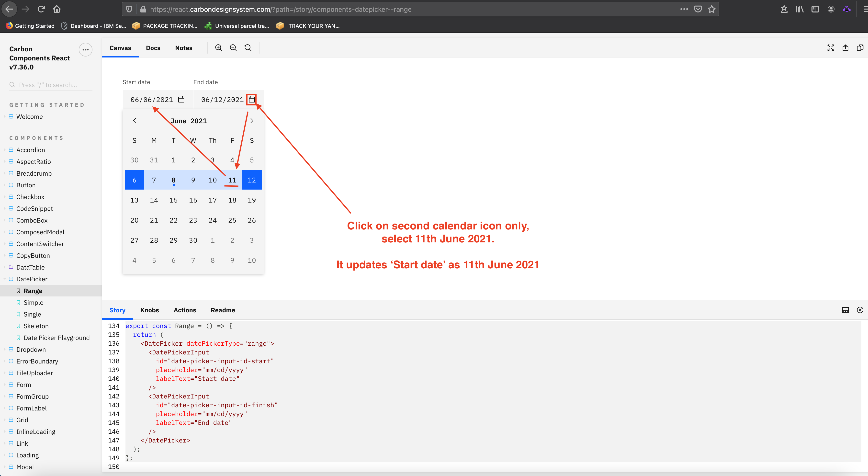Expand the DataTable folder
The image size is (868, 476).
click(x=30, y=267)
